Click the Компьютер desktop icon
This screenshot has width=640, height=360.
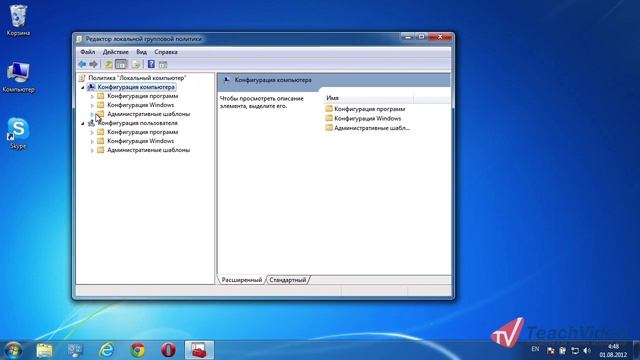(x=18, y=77)
